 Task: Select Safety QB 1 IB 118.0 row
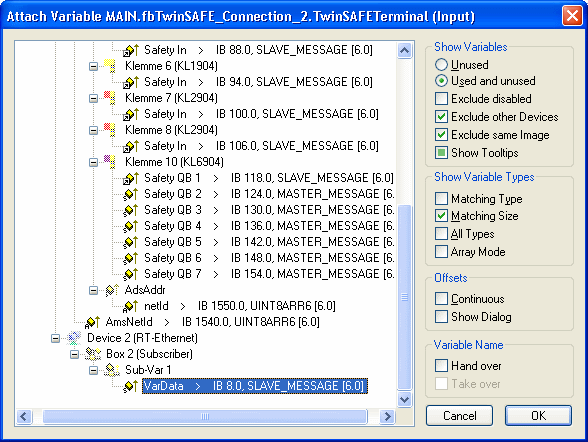(x=268, y=178)
